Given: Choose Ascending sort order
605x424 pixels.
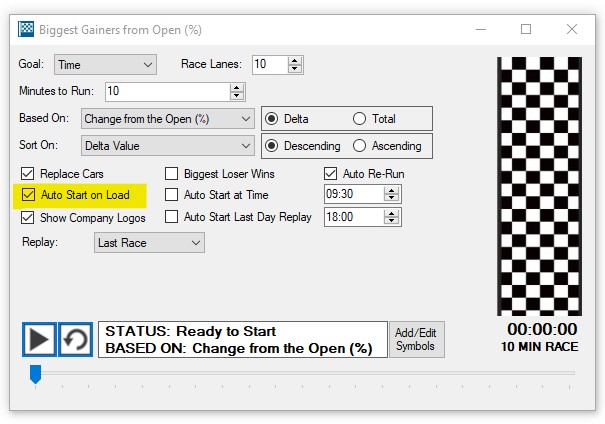Looking at the screenshot, I should (x=359, y=146).
